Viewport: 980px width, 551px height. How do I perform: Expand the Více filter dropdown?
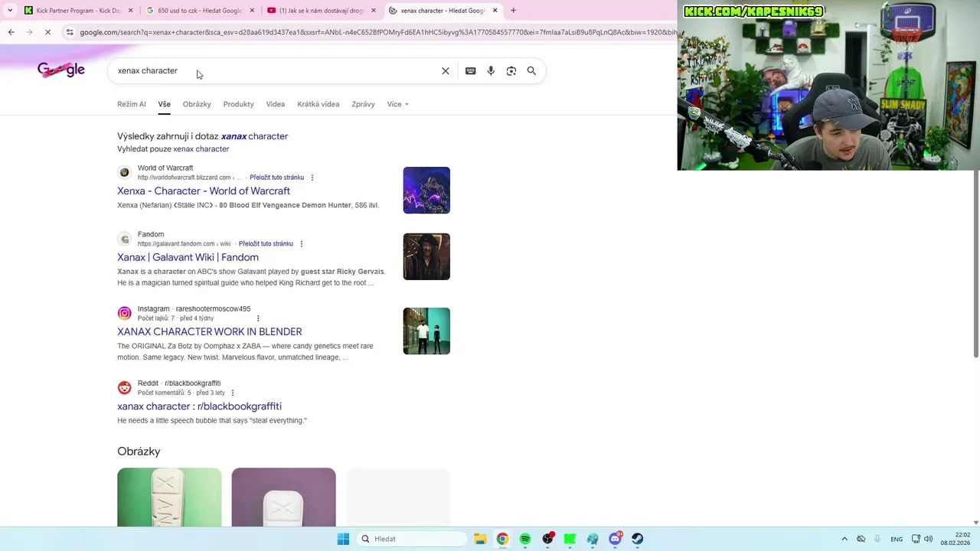click(x=397, y=104)
